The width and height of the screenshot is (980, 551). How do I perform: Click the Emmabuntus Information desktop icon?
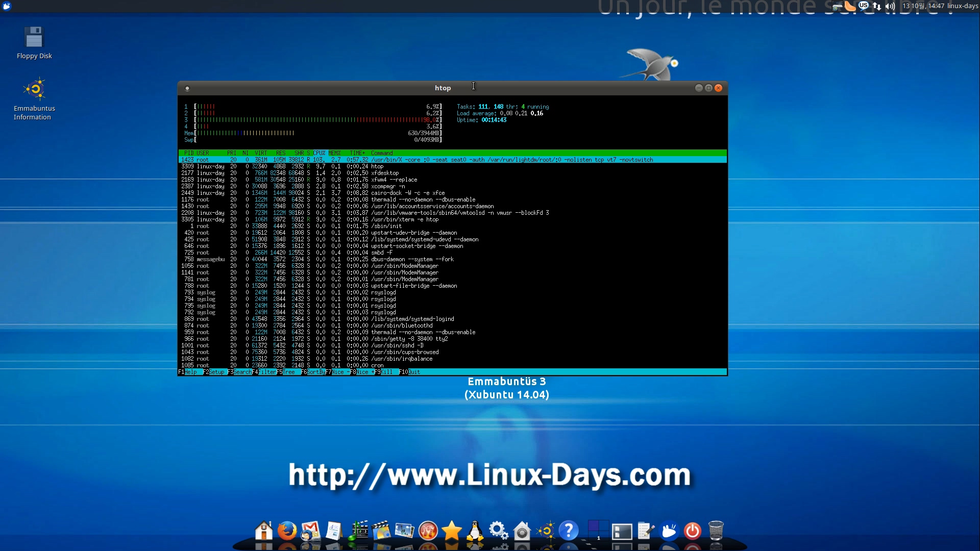[x=34, y=99]
